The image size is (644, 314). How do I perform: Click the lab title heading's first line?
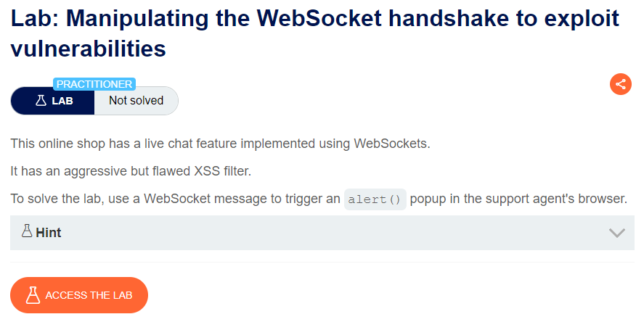314,19
